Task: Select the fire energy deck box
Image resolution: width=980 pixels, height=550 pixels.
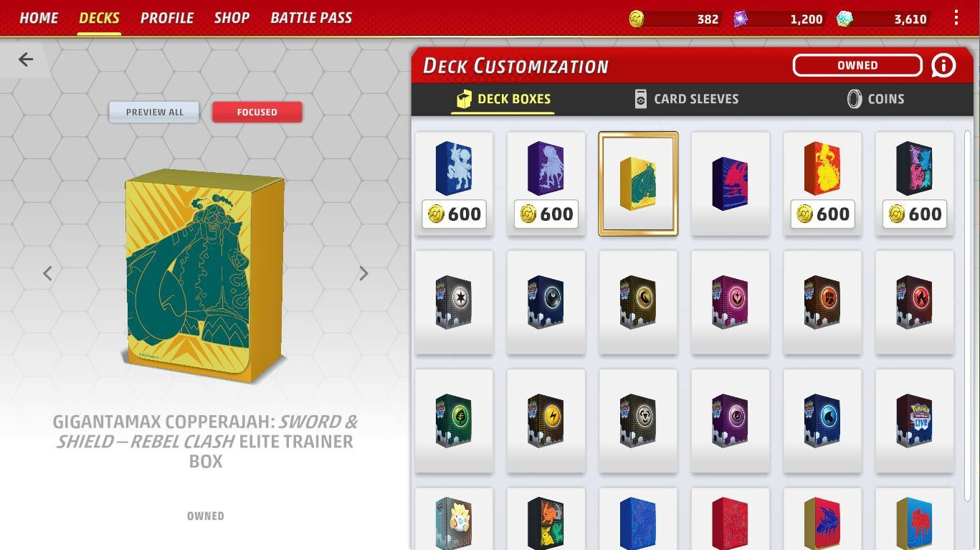Action: pos(915,302)
